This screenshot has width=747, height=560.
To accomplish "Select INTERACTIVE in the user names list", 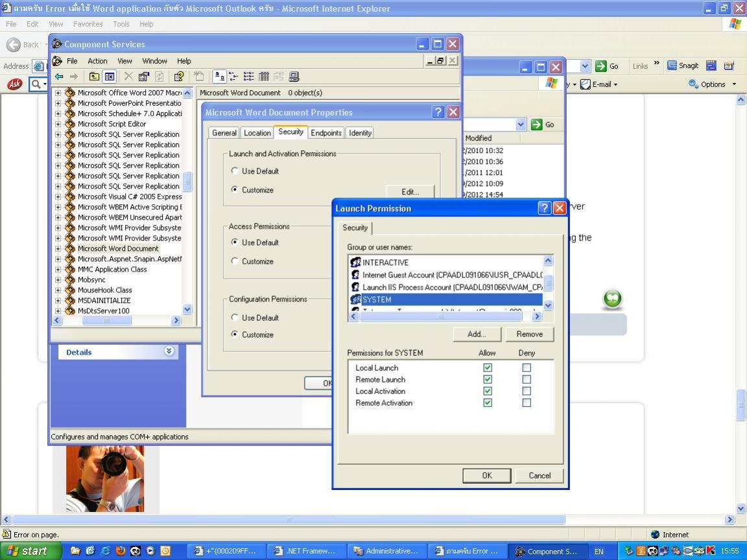I will pos(385,262).
